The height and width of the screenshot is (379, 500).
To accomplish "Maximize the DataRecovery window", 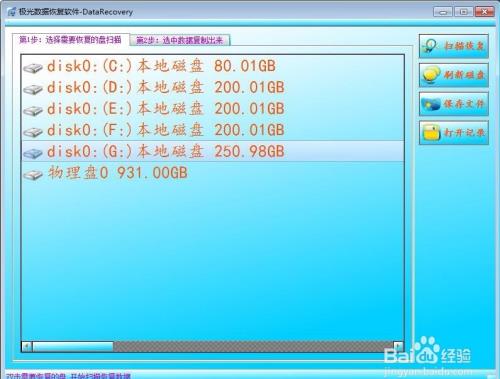I will 463,12.
